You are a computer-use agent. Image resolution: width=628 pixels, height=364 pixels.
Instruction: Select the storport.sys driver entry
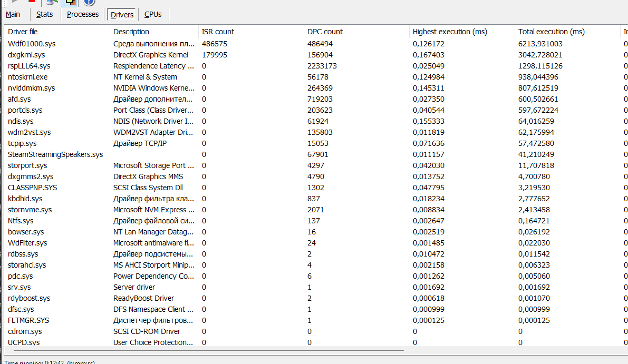(x=27, y=165)
